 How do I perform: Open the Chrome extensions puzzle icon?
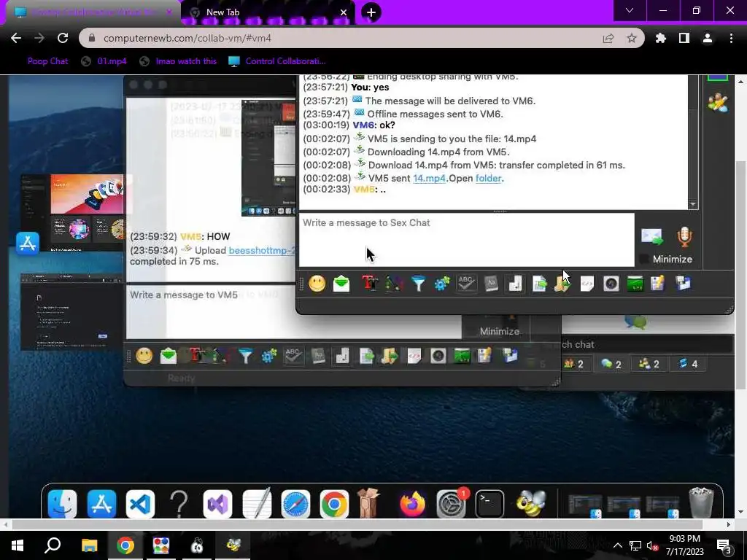point(660,38)
